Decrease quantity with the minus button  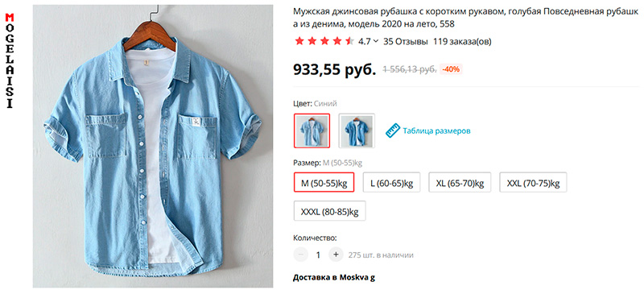click(x=300, y=255)
